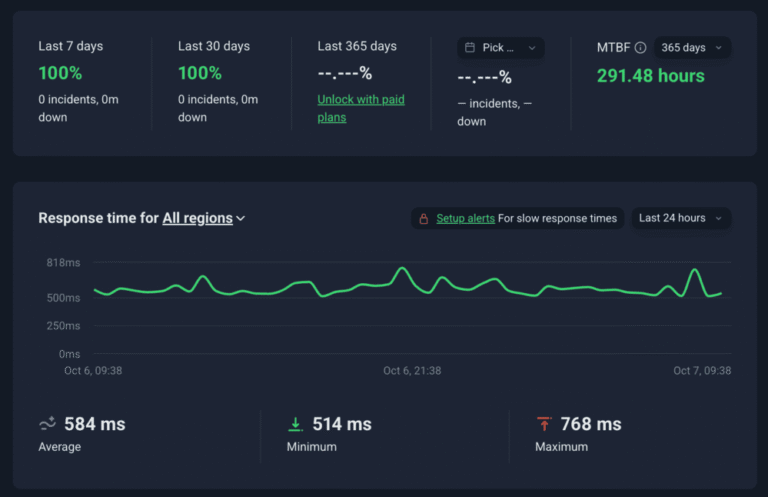This screenshot has width=768, height=497.
Task: Click the Average response time icon
Action: point(48,424)
